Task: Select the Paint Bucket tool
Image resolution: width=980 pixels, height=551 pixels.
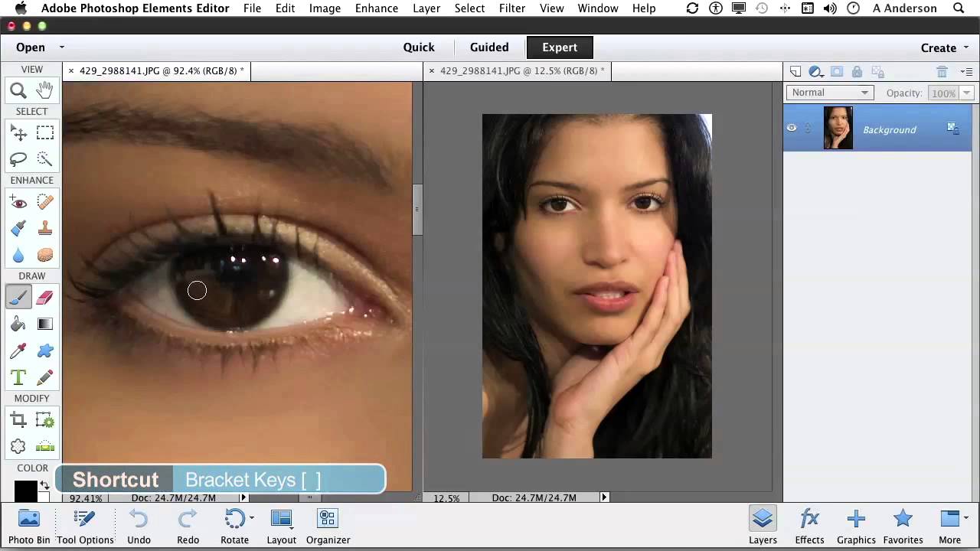Action: pyautogui.click(x=18, y=324)
